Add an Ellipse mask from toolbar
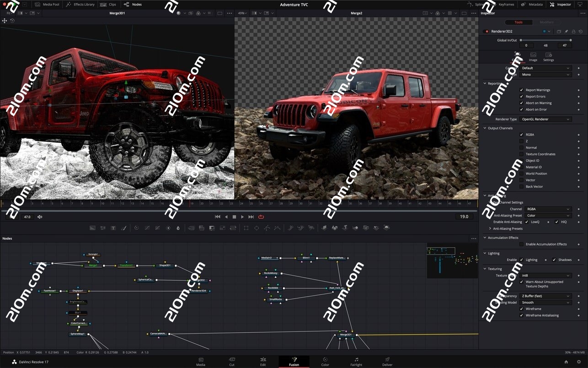This screenshot has width=588, height=368. 257,227
